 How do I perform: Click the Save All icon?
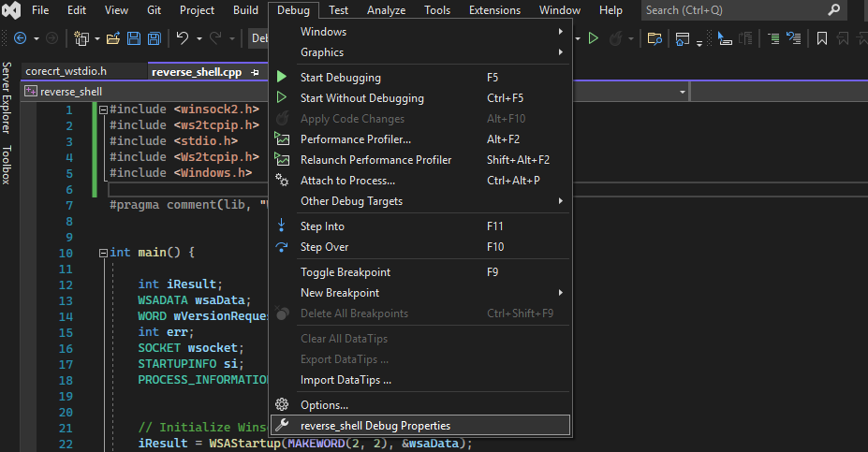[x=154, y=38]
